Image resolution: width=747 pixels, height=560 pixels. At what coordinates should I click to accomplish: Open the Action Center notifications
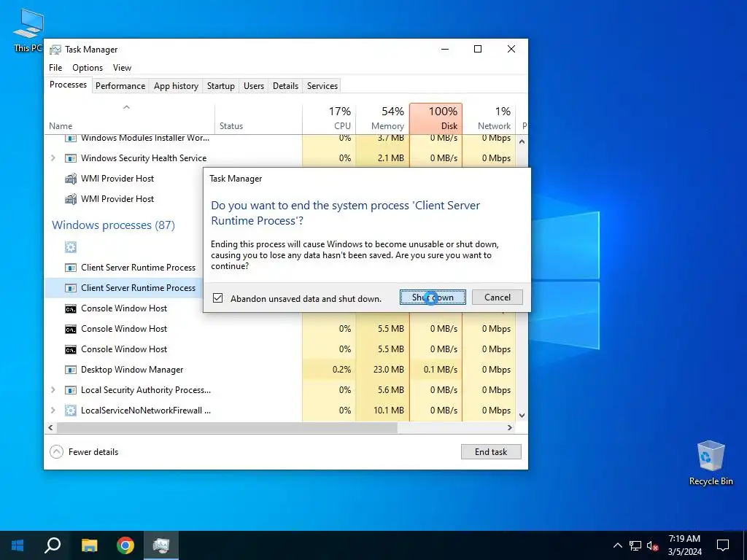(x=723, y=545)
